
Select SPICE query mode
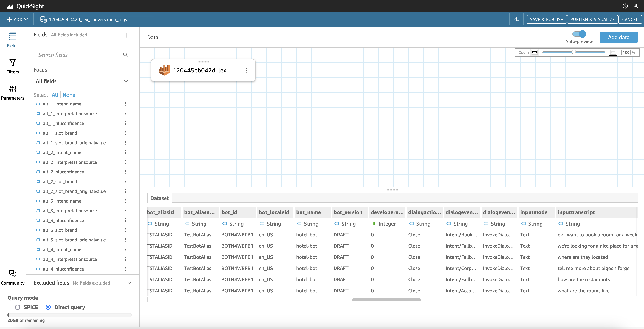[x=18, y=307]
